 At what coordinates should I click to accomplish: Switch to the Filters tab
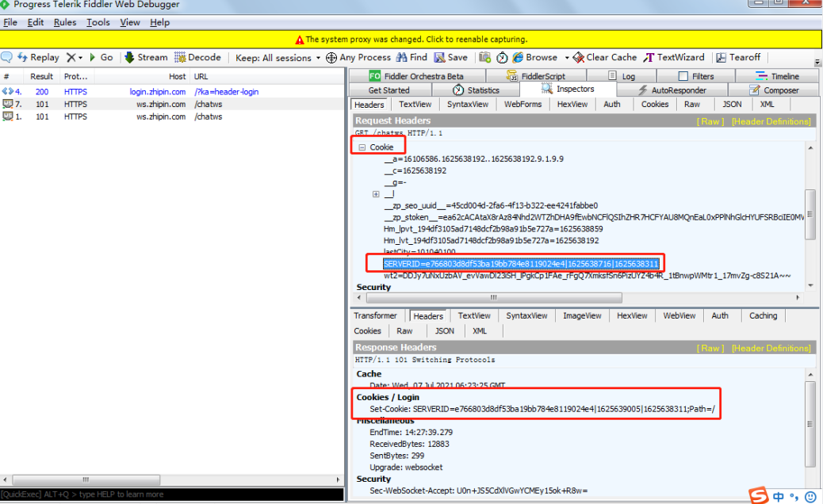695,76
